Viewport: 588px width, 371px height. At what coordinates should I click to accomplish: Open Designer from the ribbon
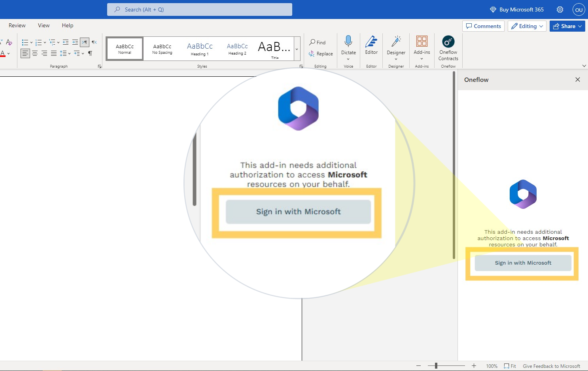pos(396,45)
